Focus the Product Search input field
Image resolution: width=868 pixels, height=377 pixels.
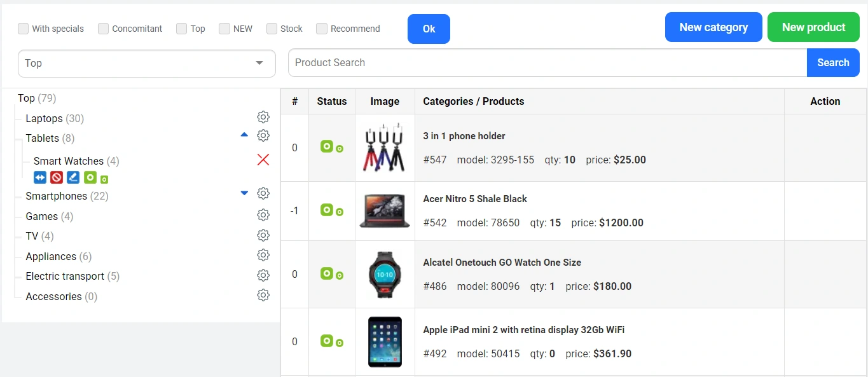tap(547, 63)
